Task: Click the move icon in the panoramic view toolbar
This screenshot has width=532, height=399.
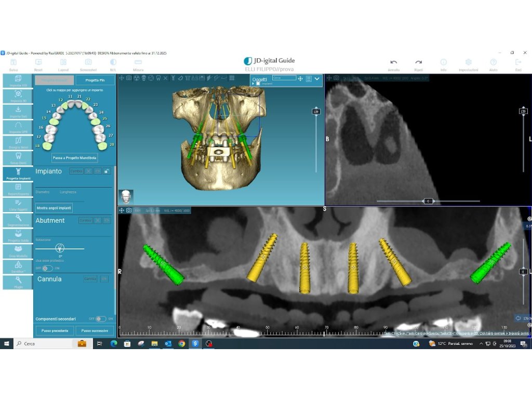Action: click(122, 210)
